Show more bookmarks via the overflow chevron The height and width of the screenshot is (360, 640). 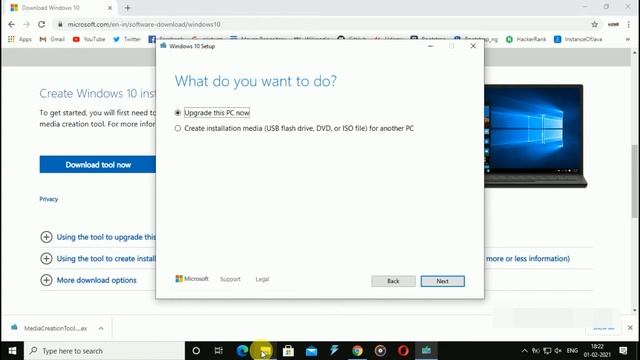(628, 39)
